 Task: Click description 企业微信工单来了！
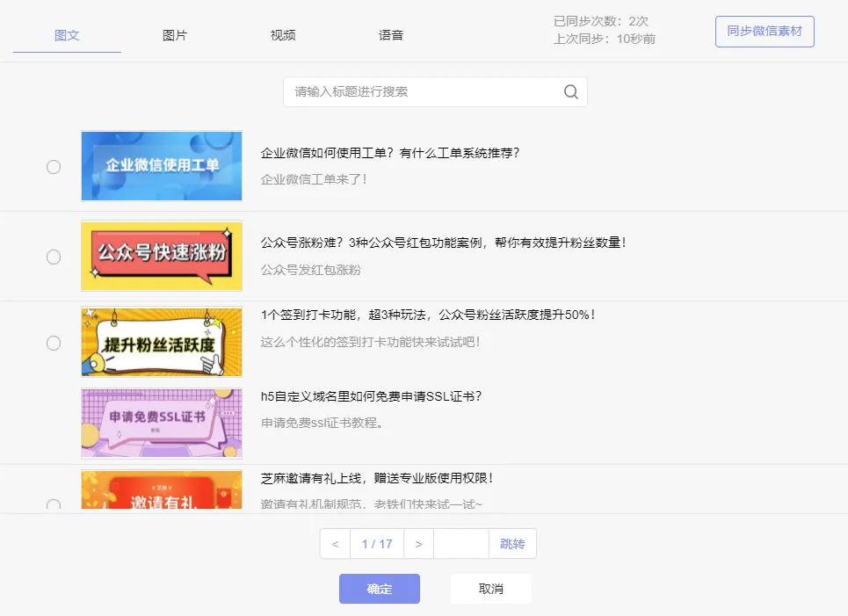(314, 179)
